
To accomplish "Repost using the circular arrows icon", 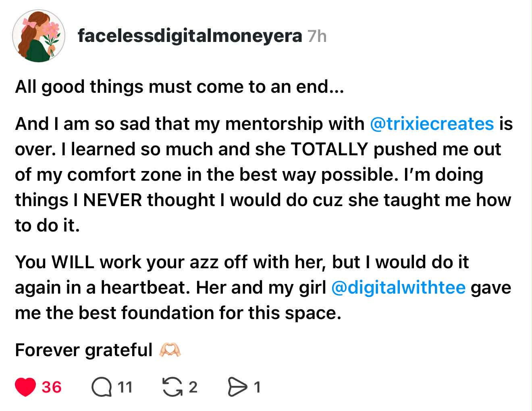I will point(171,387).
